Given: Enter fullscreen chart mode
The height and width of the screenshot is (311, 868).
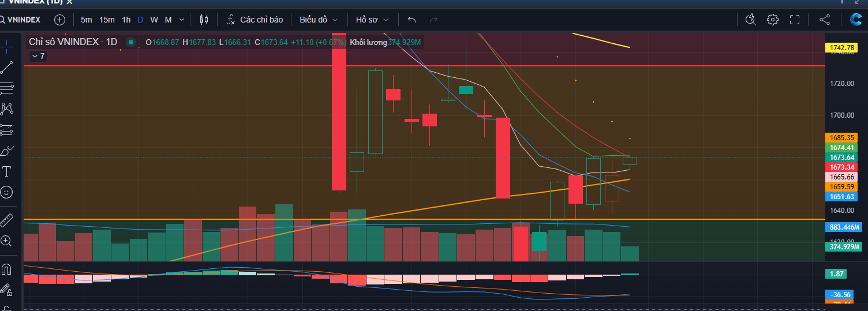Looking at the screenshot, I should click(x=795, y=20).
